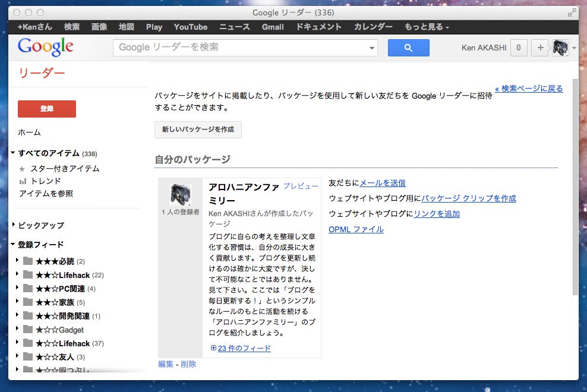Click folder icon of ★★☆Lifehack (22)
The width and height of the screenshot is (587, 392).
pos(28,275)
